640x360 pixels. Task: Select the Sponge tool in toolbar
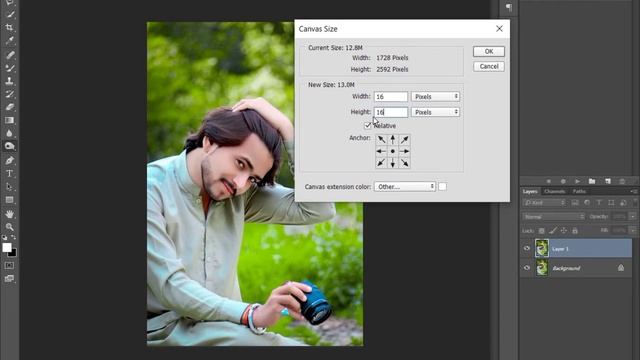9,146
